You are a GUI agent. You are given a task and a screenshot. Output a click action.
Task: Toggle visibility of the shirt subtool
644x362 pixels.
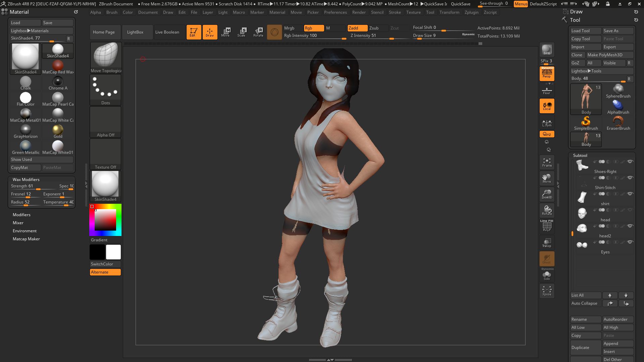click(630, 194)
